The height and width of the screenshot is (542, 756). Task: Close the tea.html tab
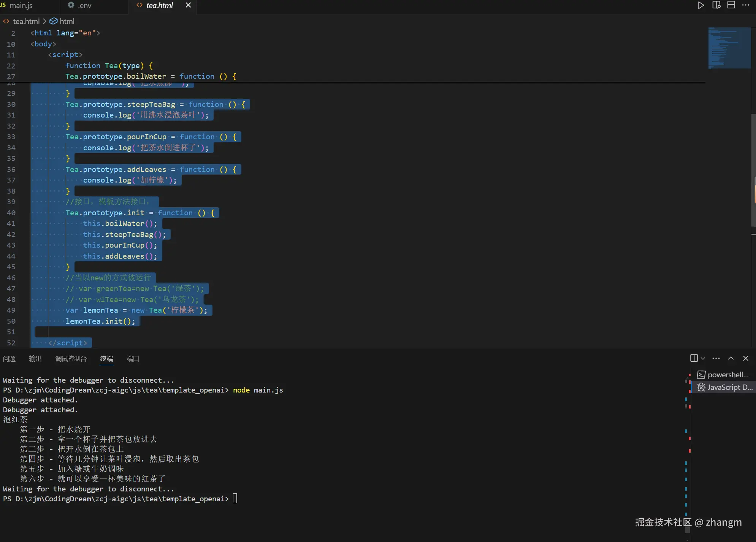point(188,5)
